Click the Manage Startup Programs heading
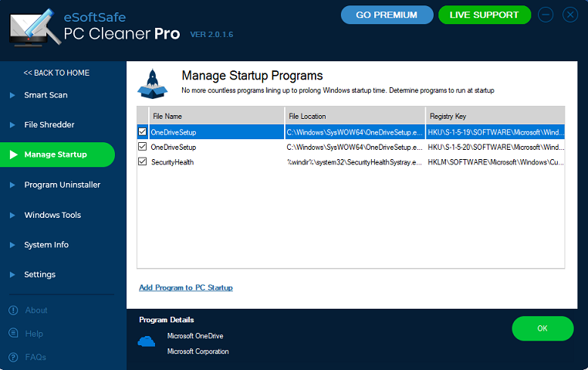The height and width of the screenshot is (370, 588). tap(252, 76)
